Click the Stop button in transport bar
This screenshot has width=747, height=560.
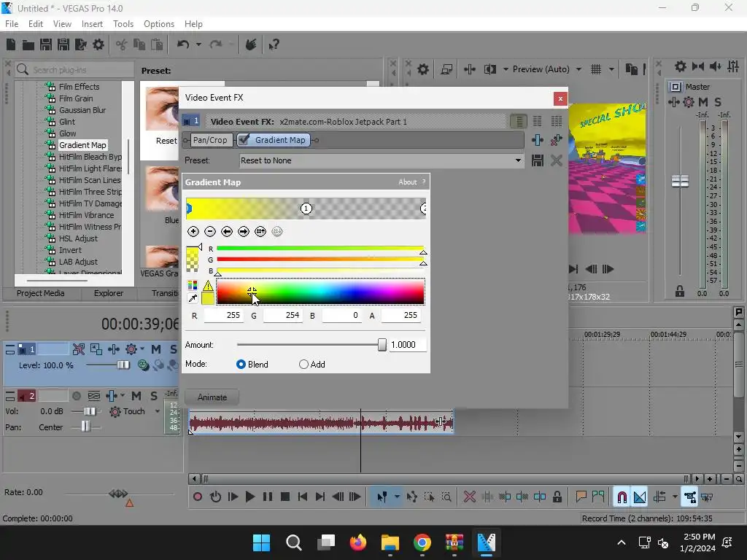click(x=285, y=497)
